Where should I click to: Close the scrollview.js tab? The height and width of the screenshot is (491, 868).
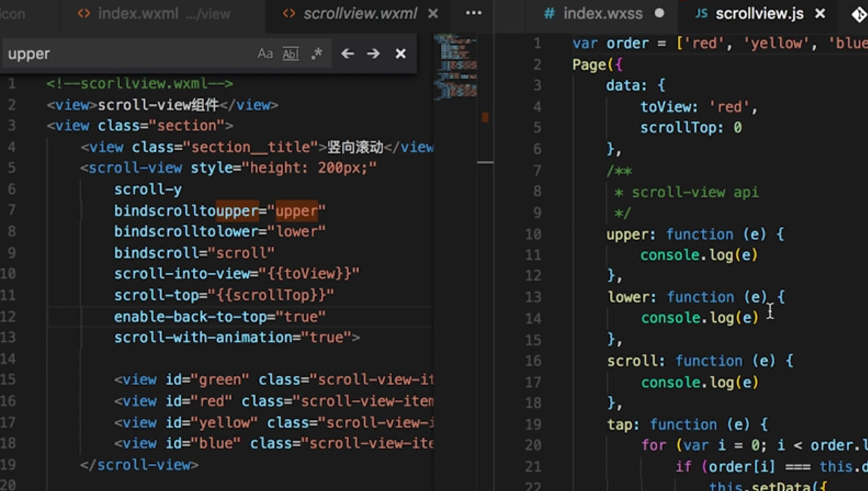pyautogui.click(x=820, y=13)
